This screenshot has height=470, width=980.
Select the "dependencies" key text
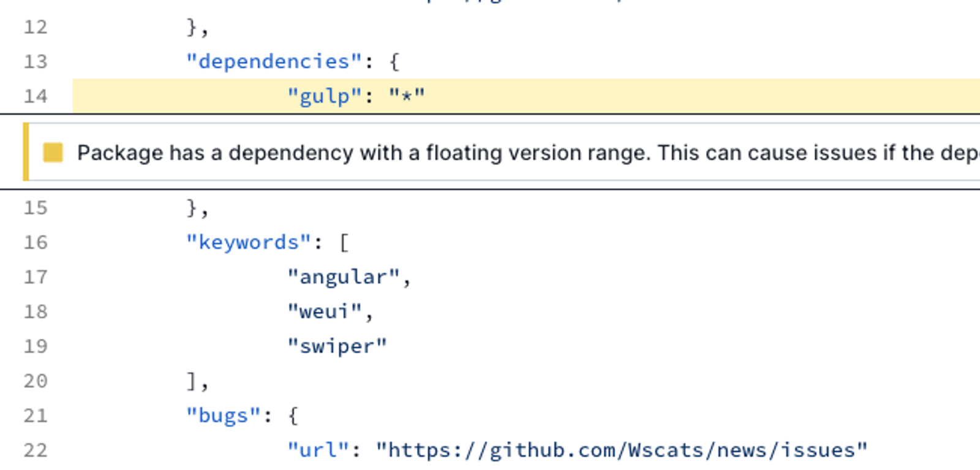pos(274,61)
